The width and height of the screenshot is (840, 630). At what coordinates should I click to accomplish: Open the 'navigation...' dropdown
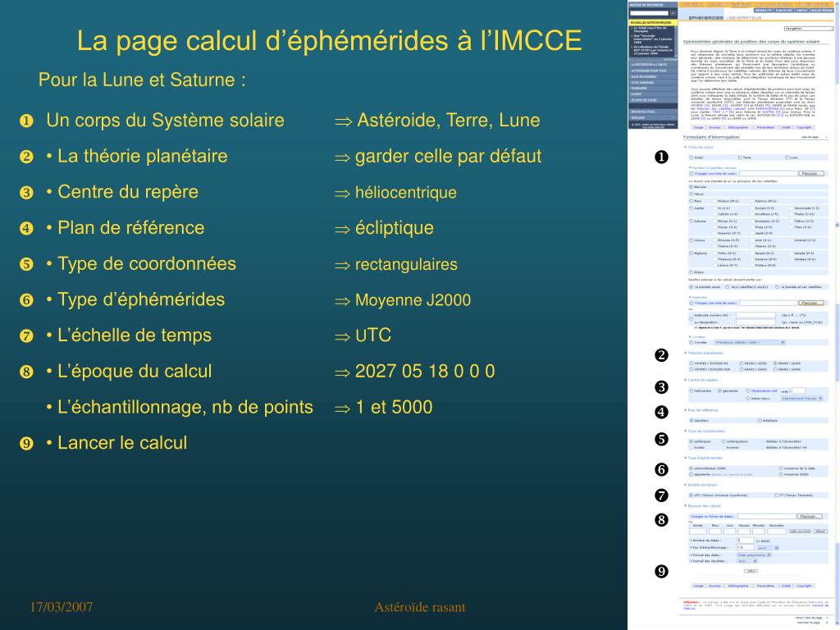point(808,29)
